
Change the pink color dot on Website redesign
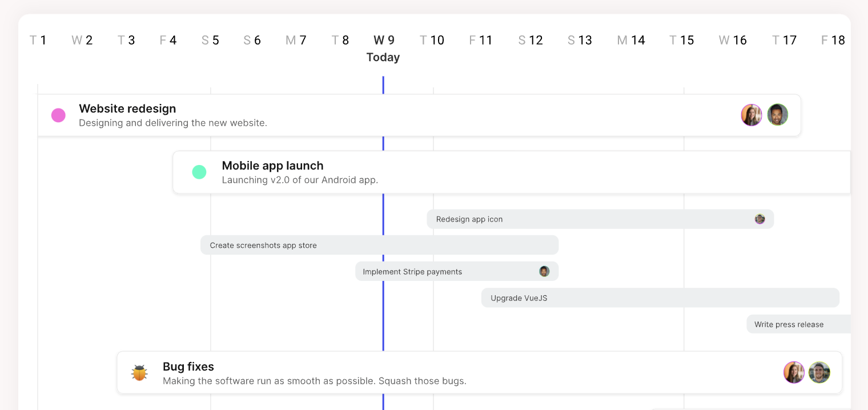tap(58, 115)
